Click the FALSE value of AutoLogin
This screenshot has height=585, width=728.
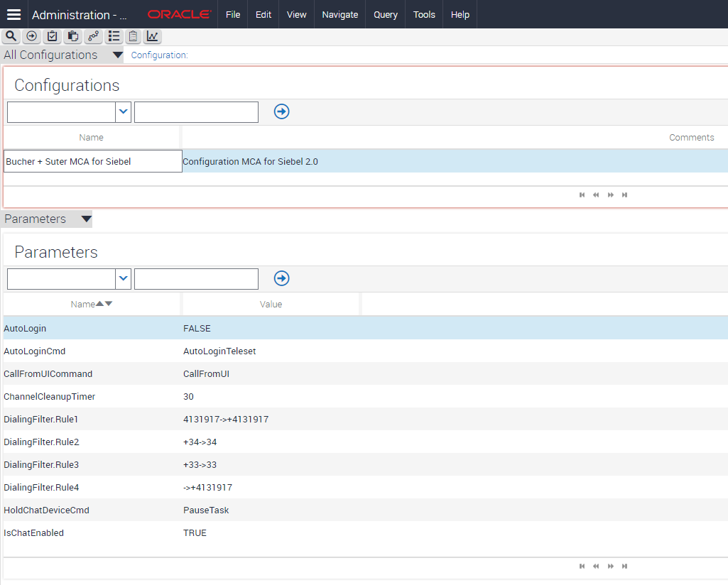coord(197,329)
